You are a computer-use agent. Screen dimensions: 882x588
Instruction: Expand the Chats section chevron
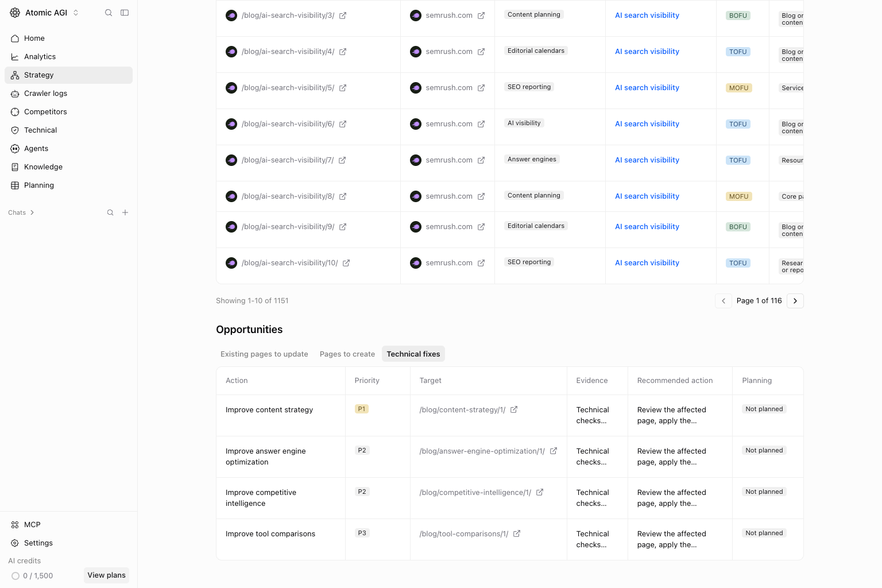(32, 212)
